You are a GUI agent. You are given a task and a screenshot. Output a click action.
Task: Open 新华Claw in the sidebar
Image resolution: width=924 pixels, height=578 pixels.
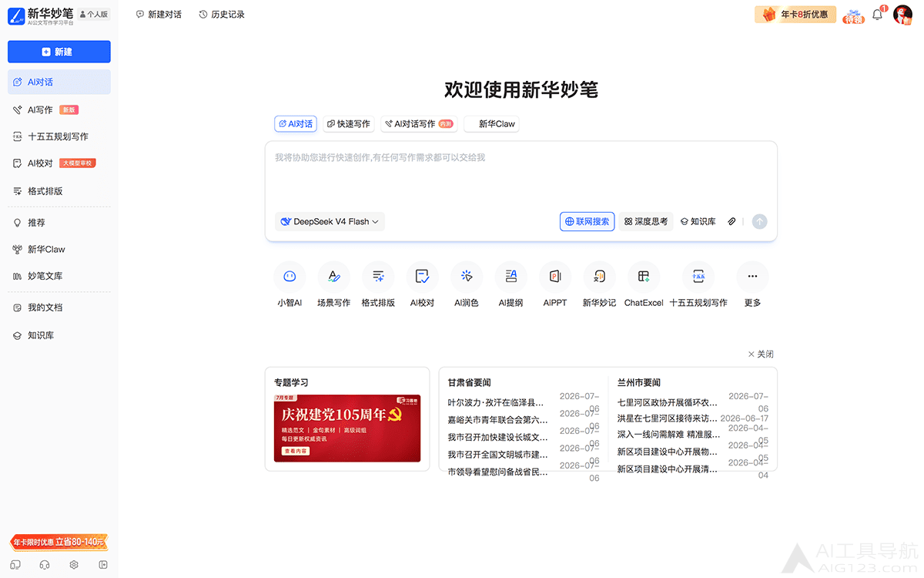point(59,249)
